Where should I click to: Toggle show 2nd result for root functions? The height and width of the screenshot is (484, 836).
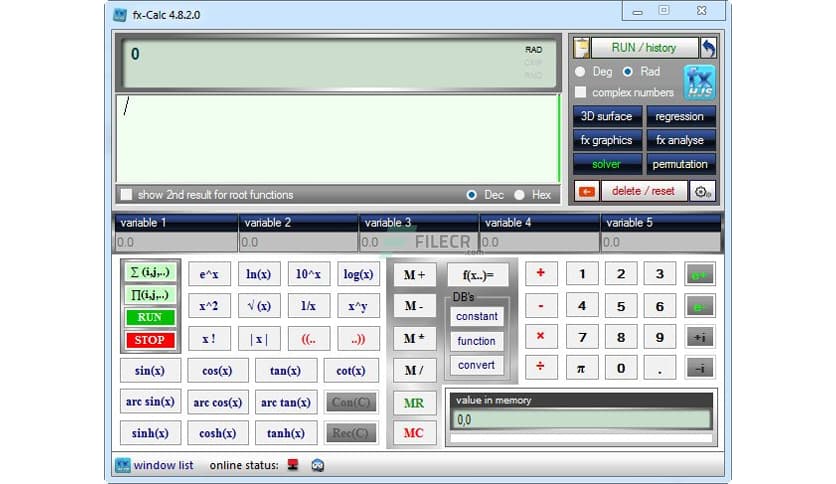(x=126, y=195)
